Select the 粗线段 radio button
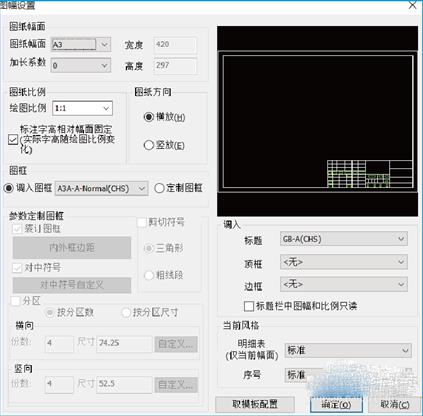The width and height of the screenshot is (423, 416). click(x=148, y=275)
